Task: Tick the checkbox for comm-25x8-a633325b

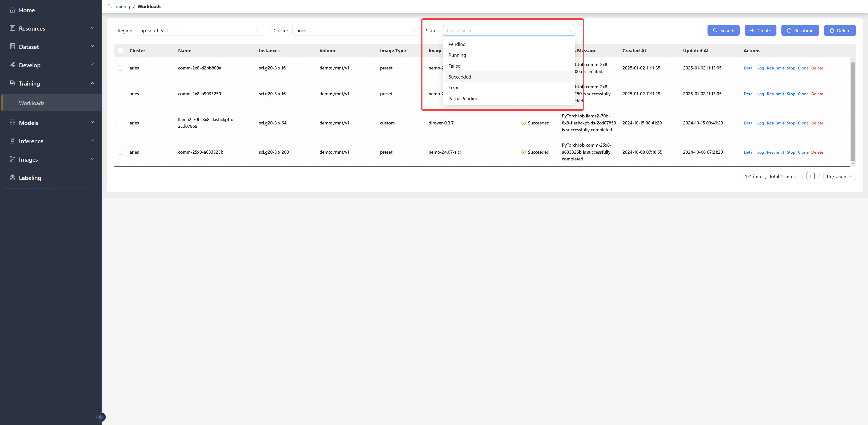Action: pyautogui.click(x=120, y=152)
